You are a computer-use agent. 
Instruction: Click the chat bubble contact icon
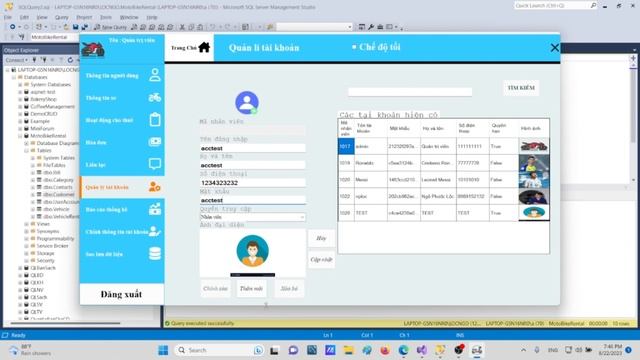point(155,164)
